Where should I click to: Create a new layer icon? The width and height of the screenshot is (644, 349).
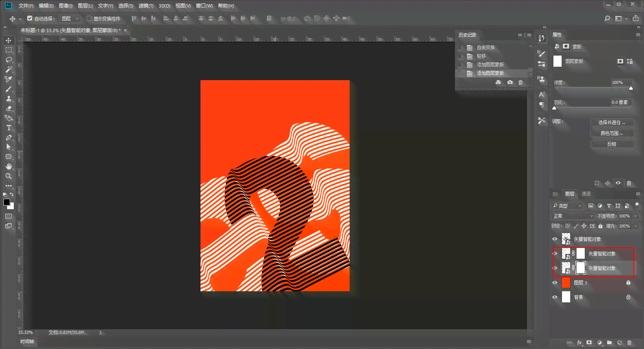[x=619, y=343]
